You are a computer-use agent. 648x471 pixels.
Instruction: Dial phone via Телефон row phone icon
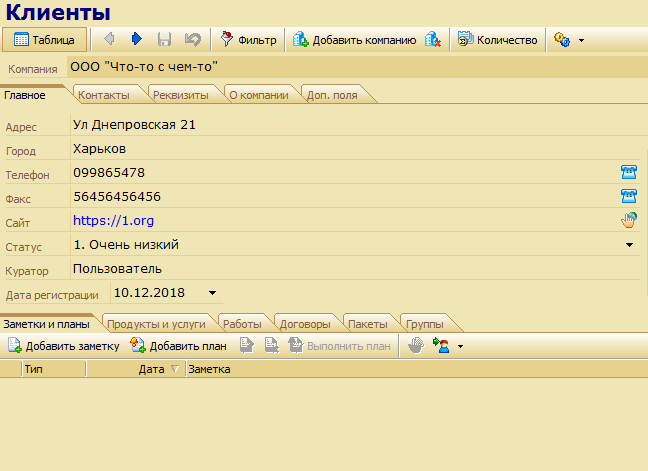point(629,172)
